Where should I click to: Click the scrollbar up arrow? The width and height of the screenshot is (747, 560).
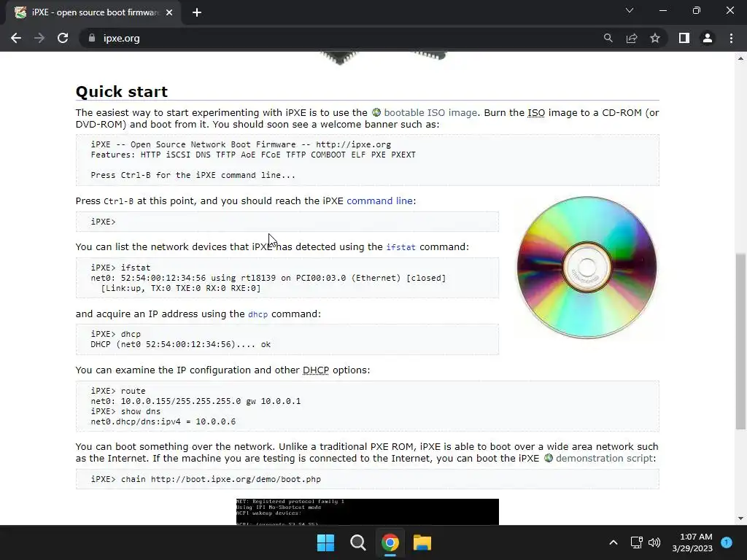pyautogui.click(x=740, y=58)
